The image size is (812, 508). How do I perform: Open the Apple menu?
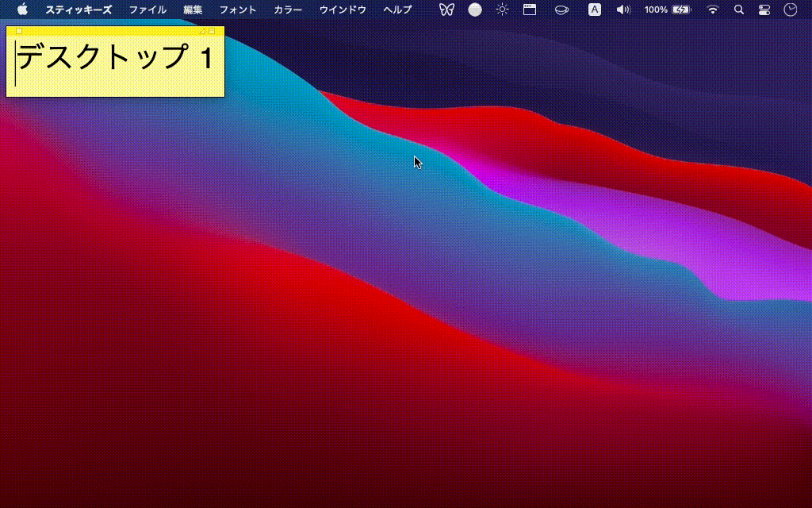pos(22,10)
